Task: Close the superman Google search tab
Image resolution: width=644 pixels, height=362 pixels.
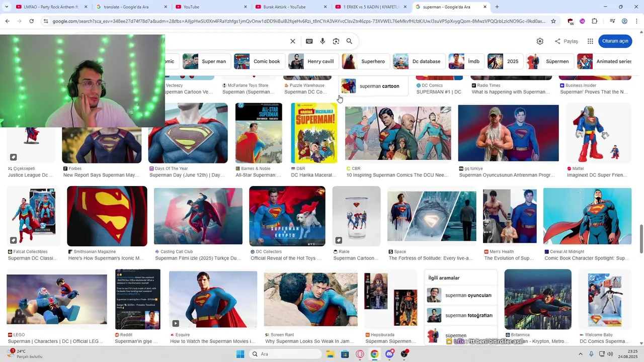Action: pyautogui.click(x=485, y=7)
